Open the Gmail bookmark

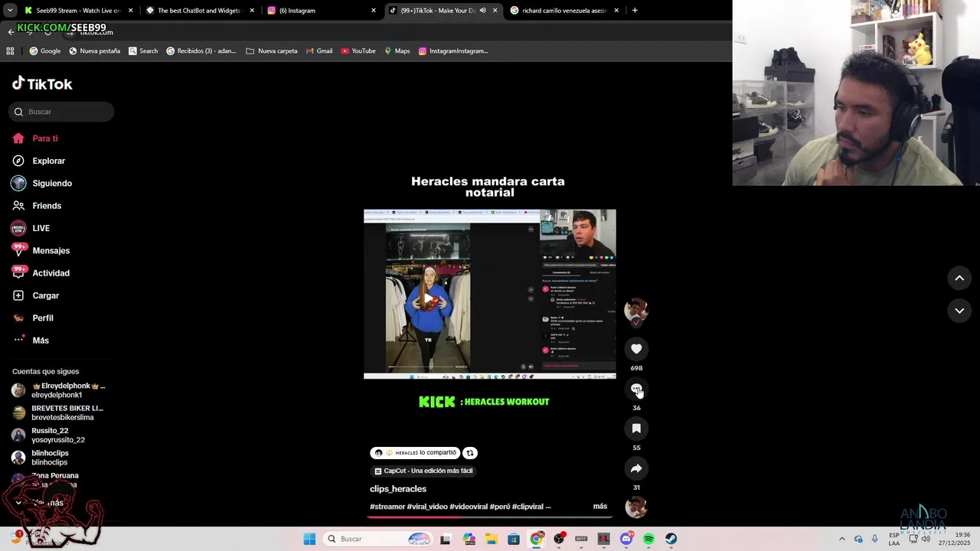[319, 51]
